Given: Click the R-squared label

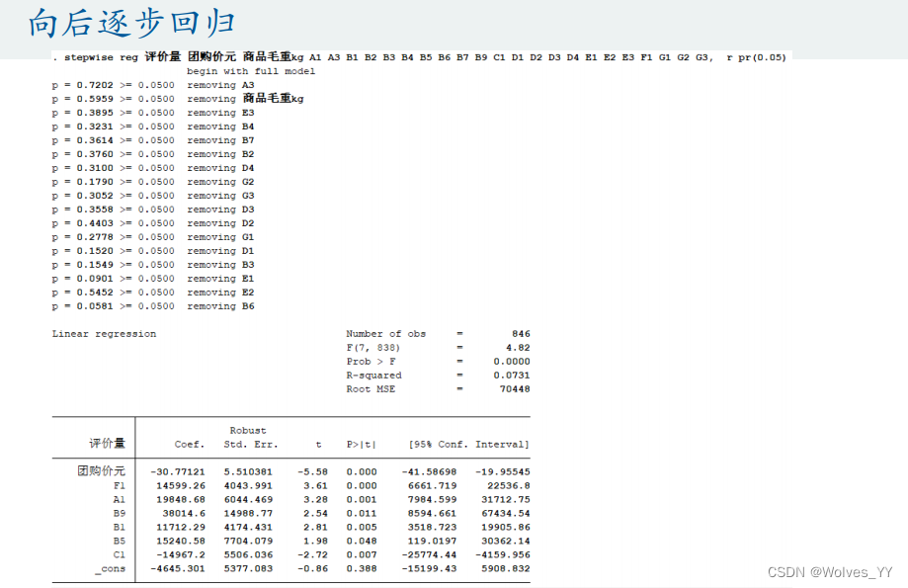Looking at the screenshot, I should (x=374, y=376).
